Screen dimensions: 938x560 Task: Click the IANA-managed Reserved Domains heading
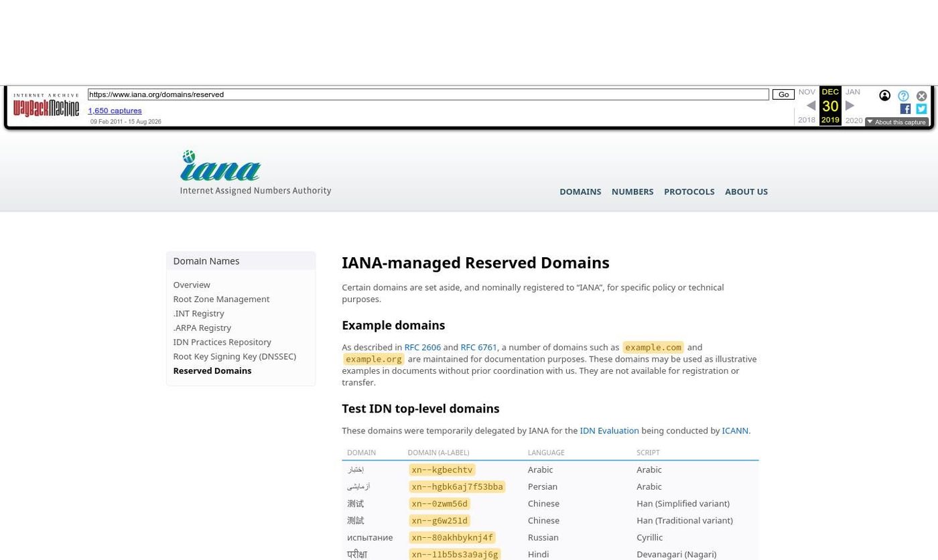475,263
